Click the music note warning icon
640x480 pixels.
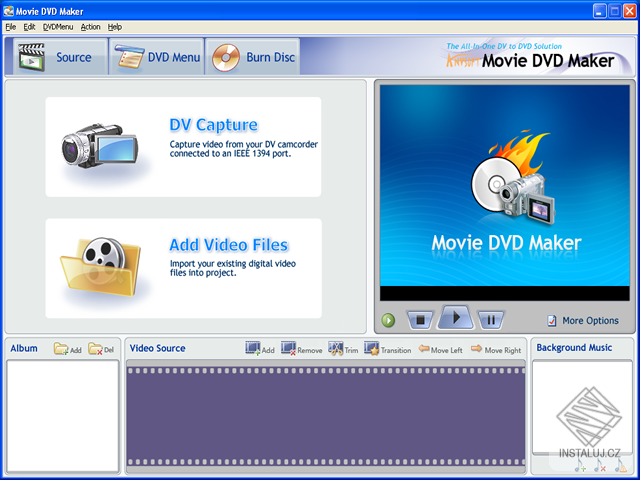coord(620,465)
